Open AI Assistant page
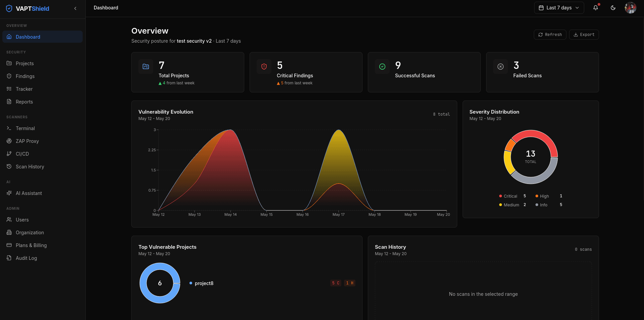The height and width of the screenshot is (320, 644). pyautogui.click(x=42, y=193)
